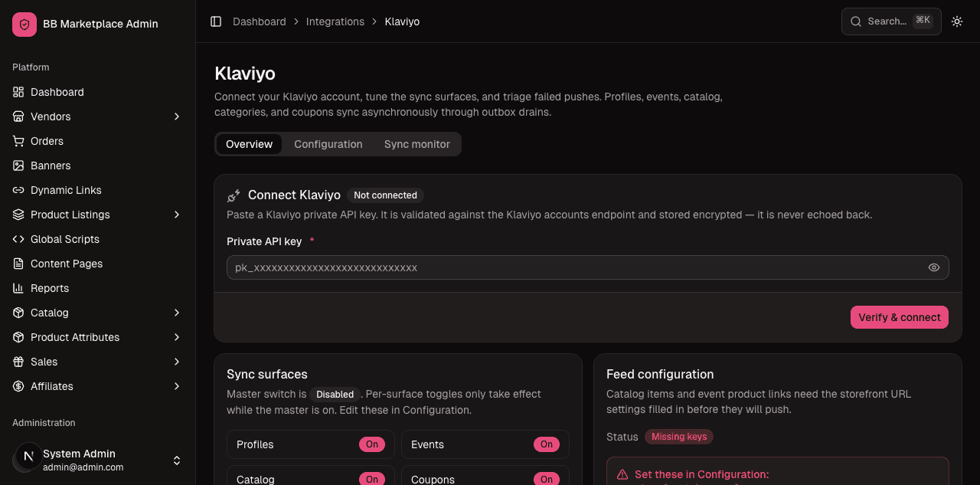This screenshot has height=485, width=980.
Task: Click the ⌘K shortcut hint
Action: tap(923, 21)
